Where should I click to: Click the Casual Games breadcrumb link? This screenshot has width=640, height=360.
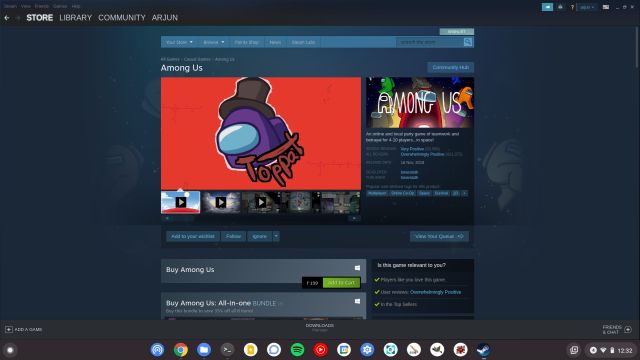pyautogui.click(x=197, y=59)
